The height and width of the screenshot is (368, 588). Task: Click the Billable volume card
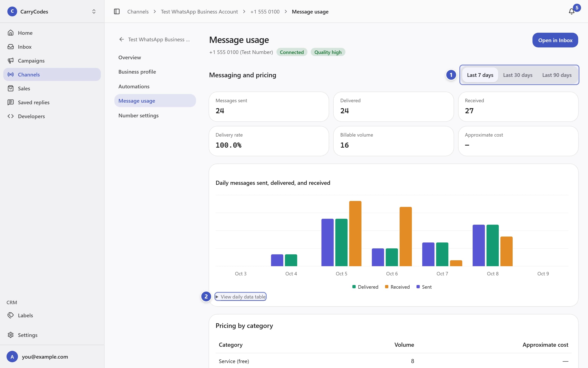[x=393, y=141]
